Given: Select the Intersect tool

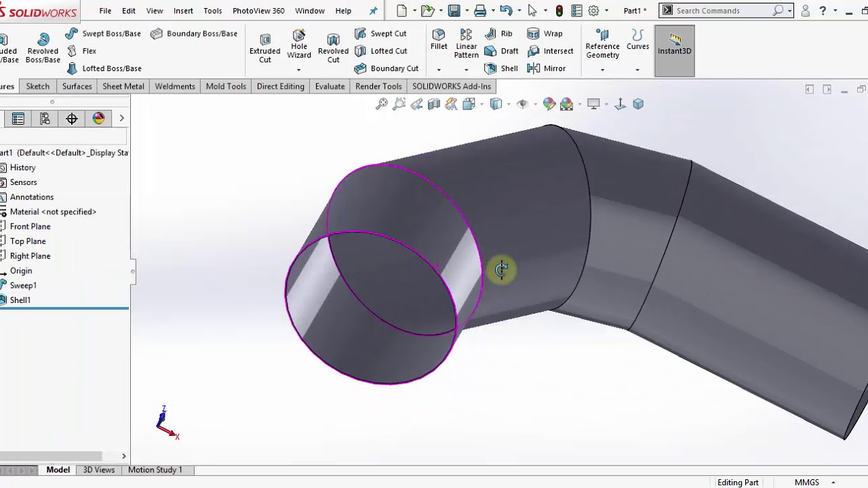Looking at the screenshot, I should [551, 51].
